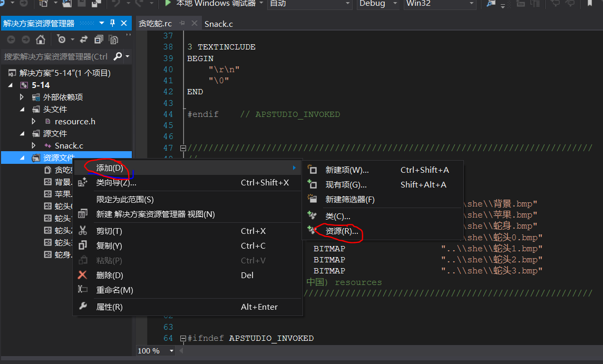Image resolution: width=603 pixels, height=364 pixels.
Task: Click the class wizard icon beside 类向导(Z)
Action: coord(83,182)
